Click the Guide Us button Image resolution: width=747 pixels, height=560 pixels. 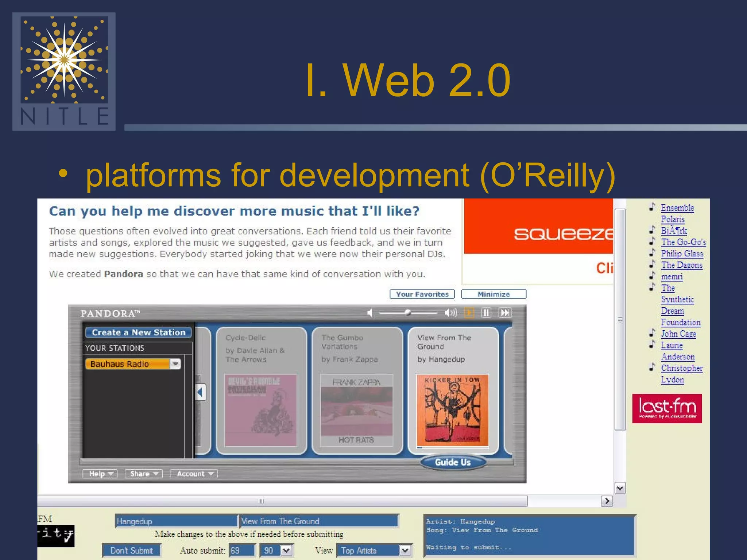click(453, 462)
